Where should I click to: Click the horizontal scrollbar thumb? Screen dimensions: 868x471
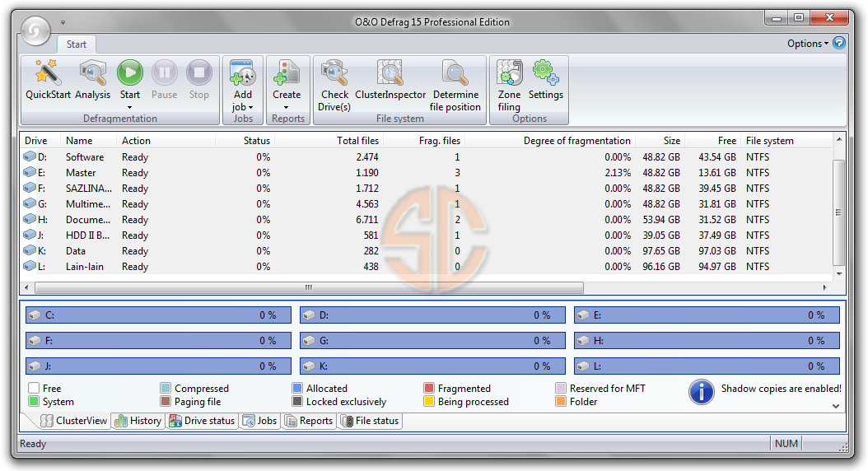coord(309,288)
